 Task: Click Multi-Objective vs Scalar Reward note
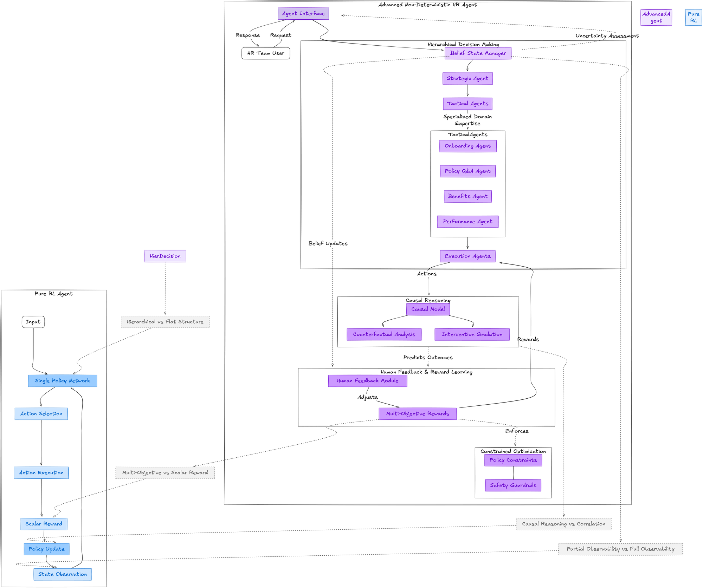[165, 473]
